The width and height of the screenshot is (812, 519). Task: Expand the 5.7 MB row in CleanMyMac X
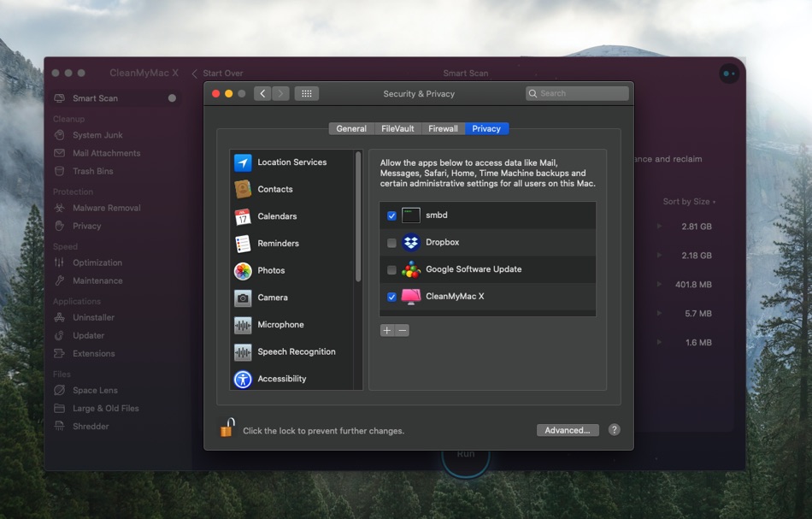point(659,314)
